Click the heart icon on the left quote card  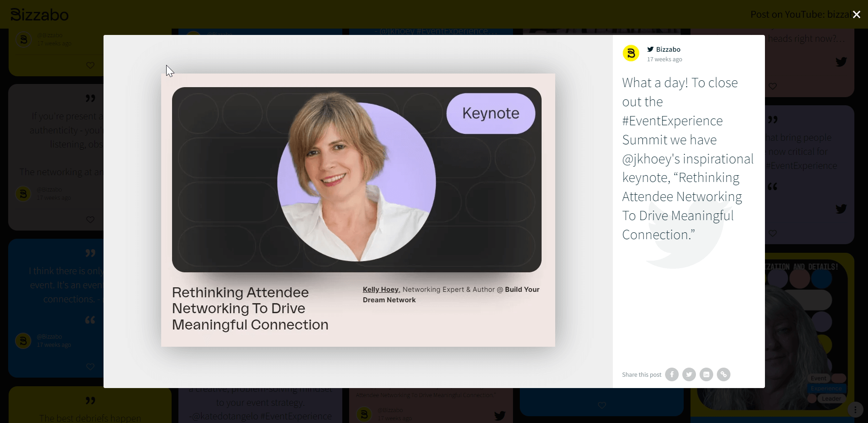pos(89,220)
